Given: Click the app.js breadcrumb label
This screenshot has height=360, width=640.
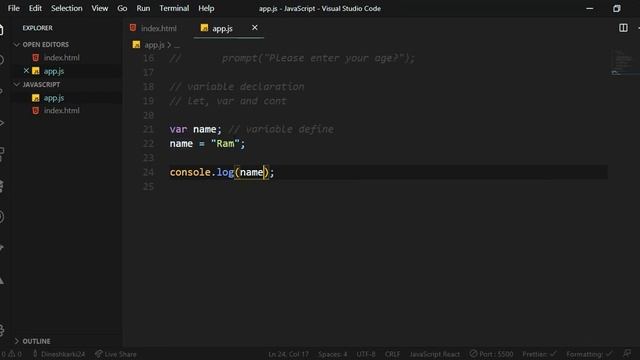Looking at the screenshot, I should 154,45.
